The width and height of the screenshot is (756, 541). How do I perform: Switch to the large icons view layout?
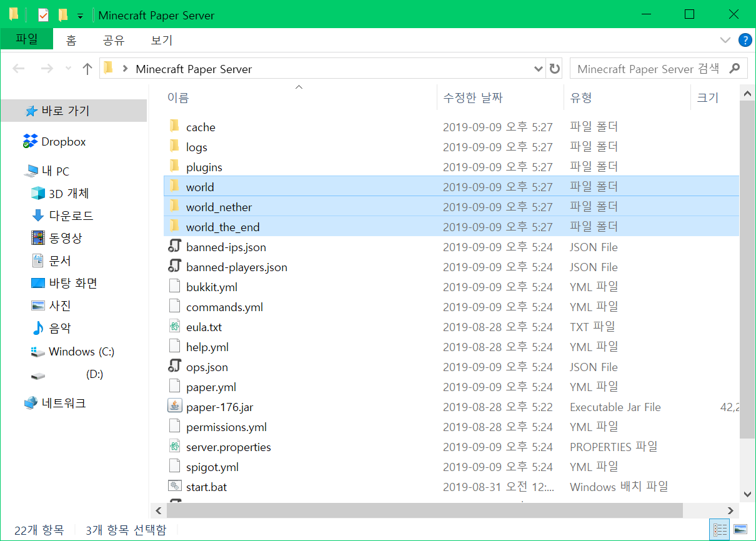[x=740, y=529]
